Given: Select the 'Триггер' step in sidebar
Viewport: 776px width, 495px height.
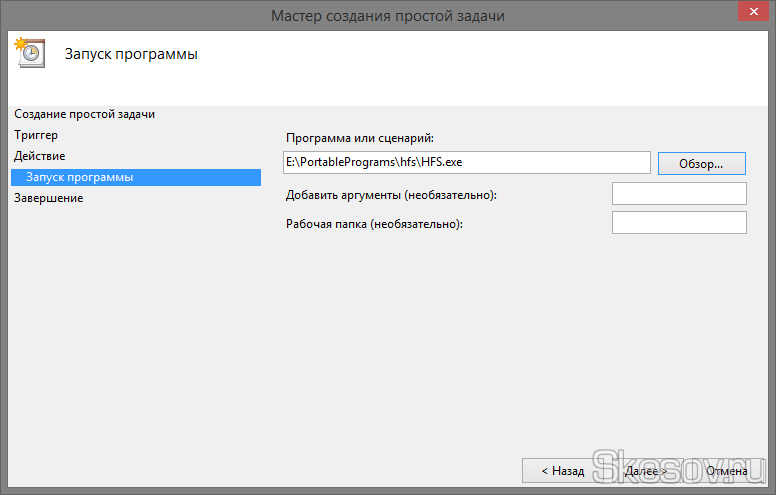Looking at the screenshot, I should 36,135.
